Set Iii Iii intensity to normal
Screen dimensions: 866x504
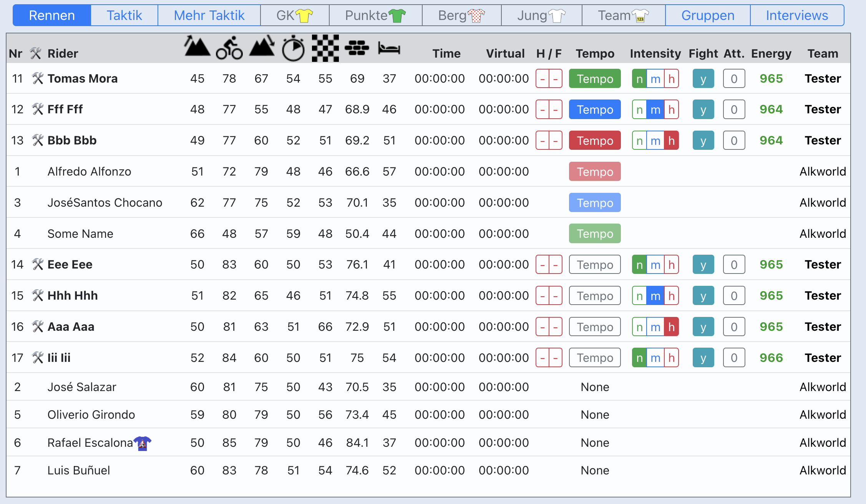pos(639,358)
